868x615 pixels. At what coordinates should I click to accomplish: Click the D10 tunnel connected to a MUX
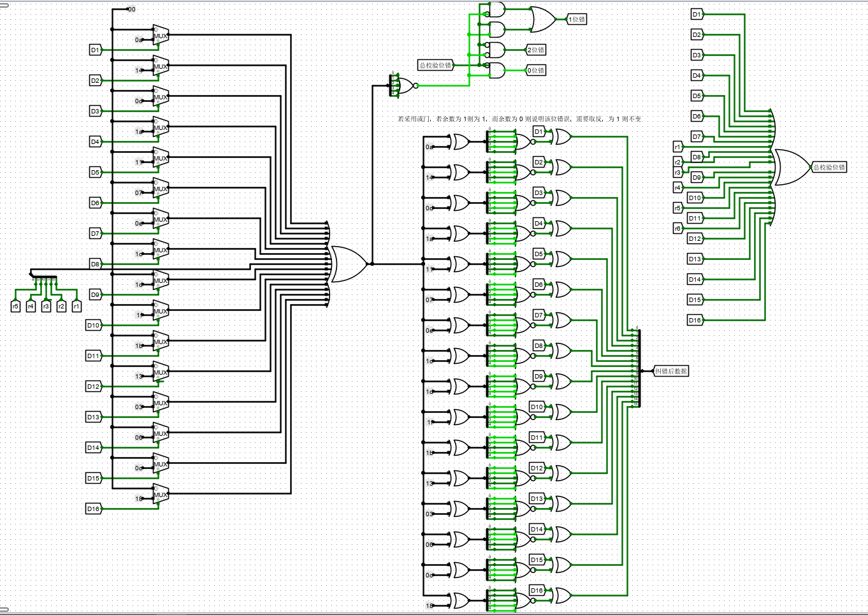94,325
